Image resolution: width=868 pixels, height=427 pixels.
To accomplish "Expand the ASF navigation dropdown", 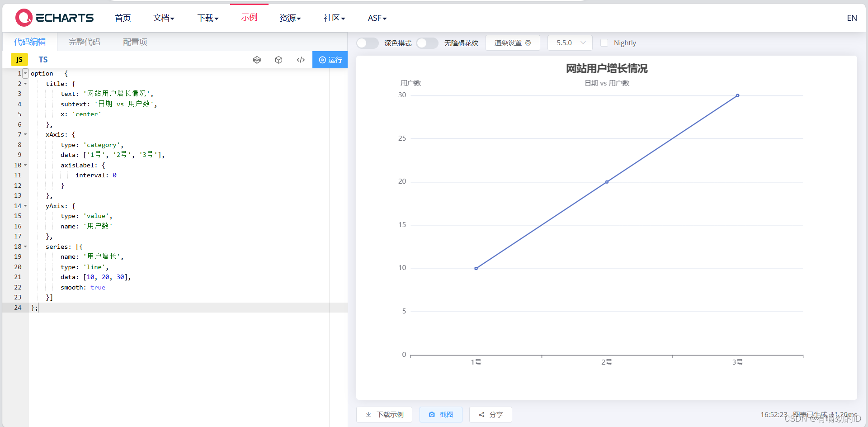I will pos(377,18).
